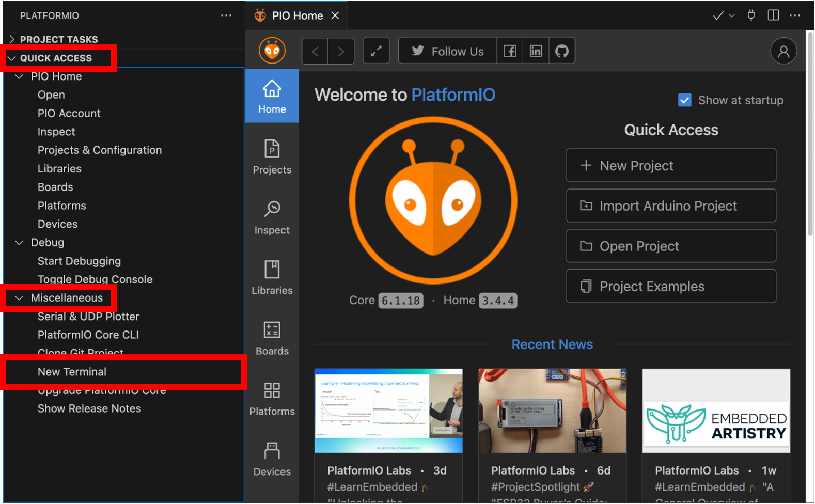The image size is (815, 504).
Task: Click Import Arduino Project button
Action: (671, 206)
